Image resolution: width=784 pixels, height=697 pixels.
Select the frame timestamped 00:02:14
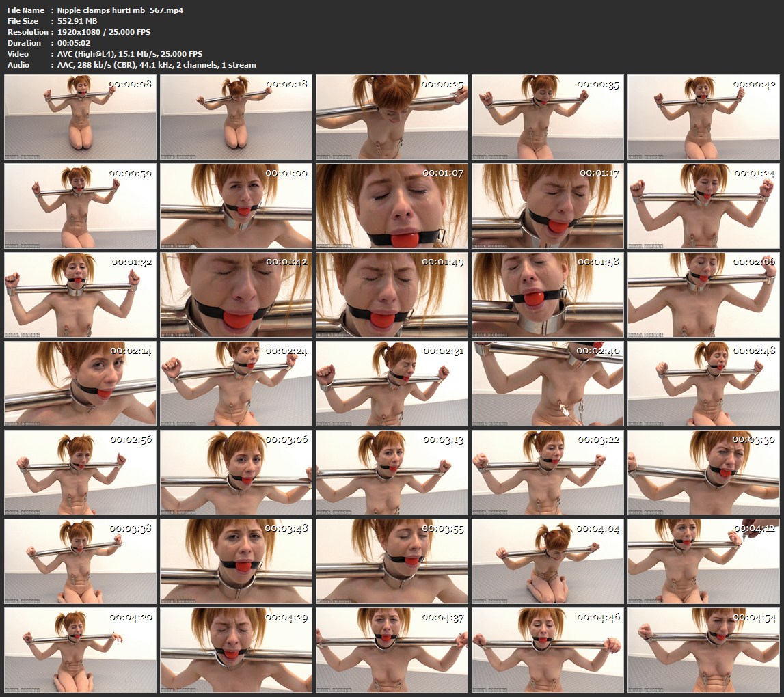81,384
